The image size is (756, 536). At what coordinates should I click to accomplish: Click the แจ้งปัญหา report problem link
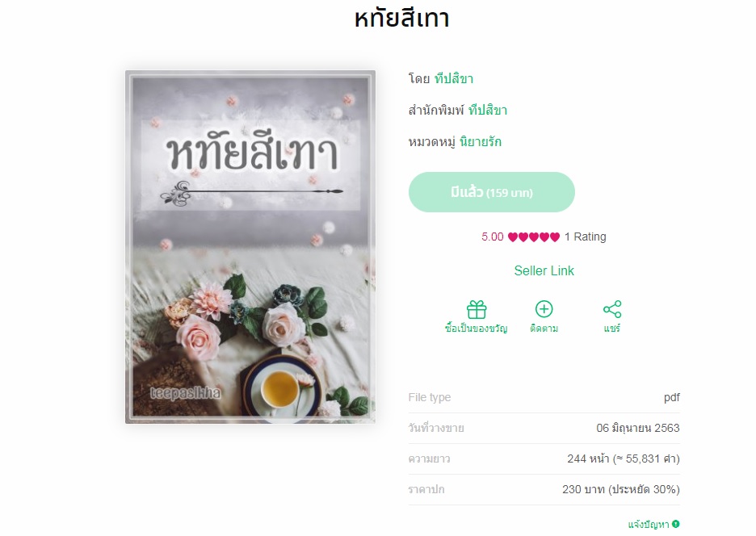[x=649, y=525]
